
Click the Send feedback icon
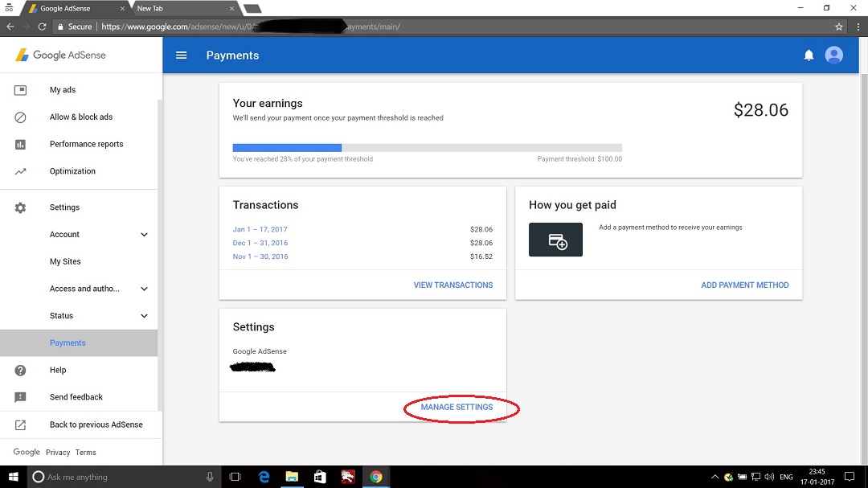pos(20,397)
